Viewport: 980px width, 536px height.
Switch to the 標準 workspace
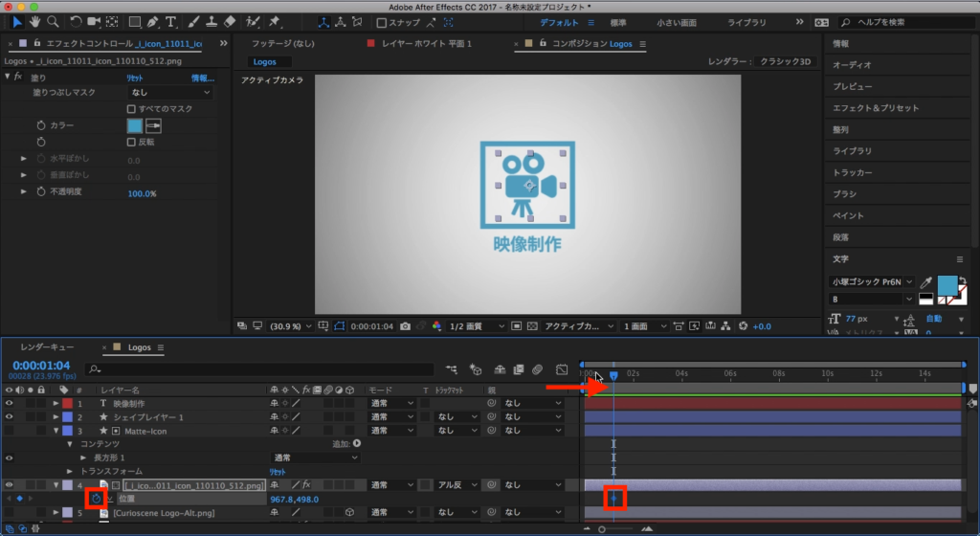618,22
